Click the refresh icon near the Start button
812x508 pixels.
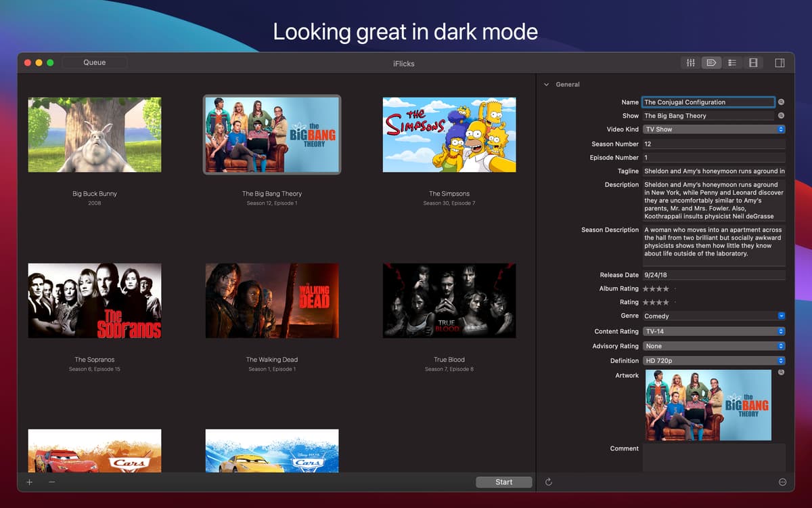[x=548, y=482]
